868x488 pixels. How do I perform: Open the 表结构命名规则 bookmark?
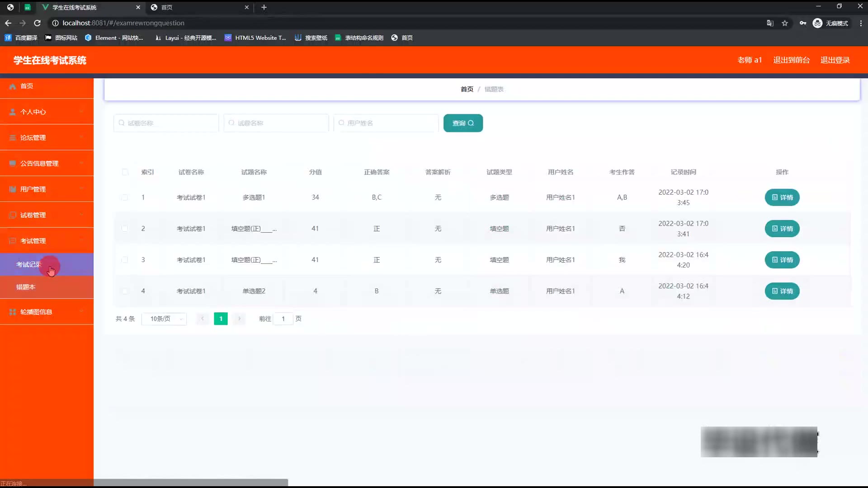359,38
